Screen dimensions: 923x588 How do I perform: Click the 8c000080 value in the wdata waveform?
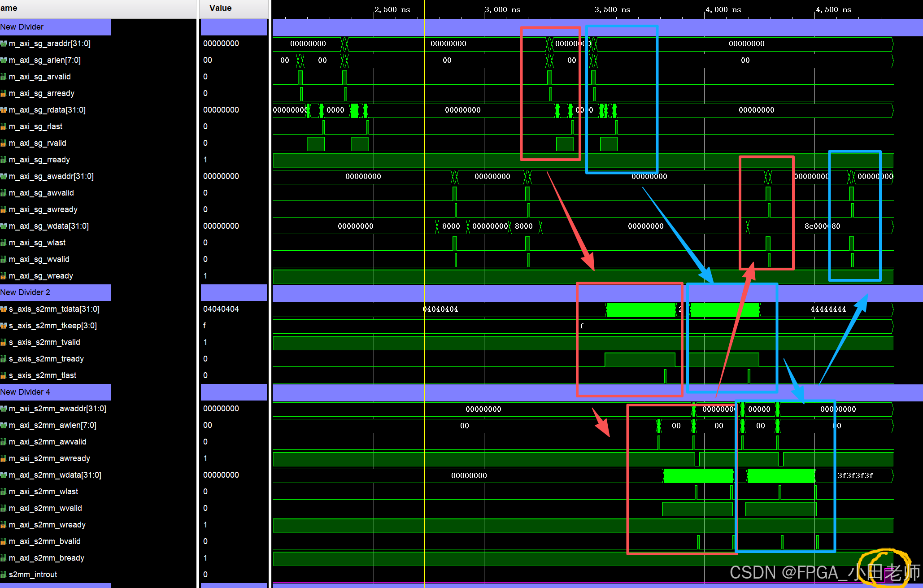tap(822, 226)
